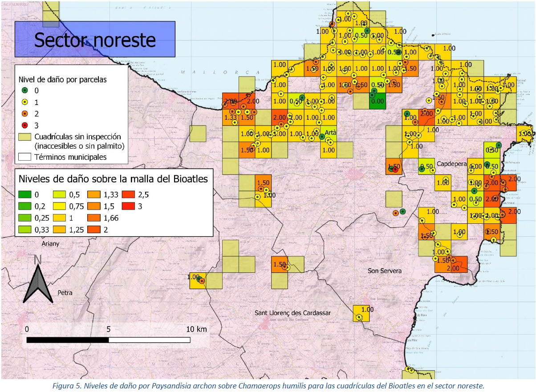Select the 'Términos municipales' white legend box

(25, 157)
